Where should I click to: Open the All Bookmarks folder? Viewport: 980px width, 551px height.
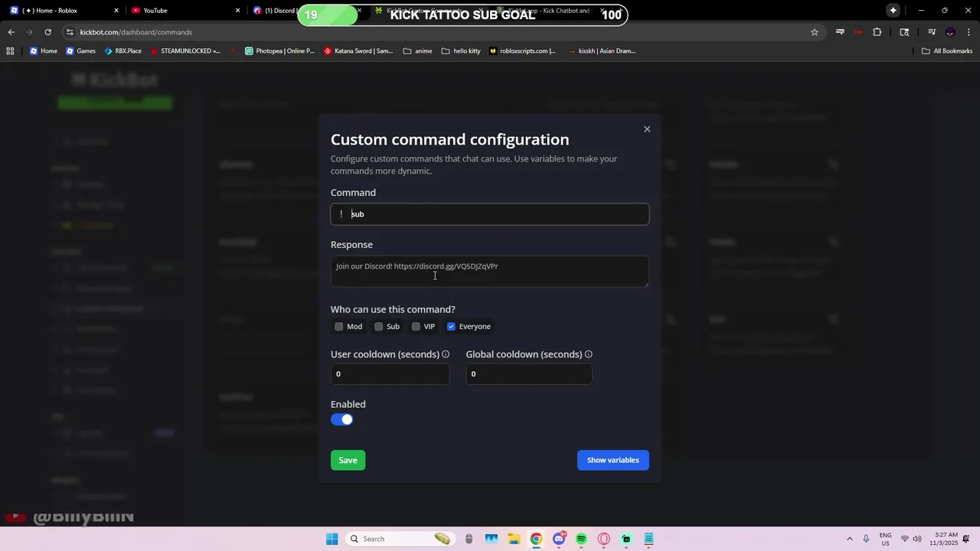point(947,51)
